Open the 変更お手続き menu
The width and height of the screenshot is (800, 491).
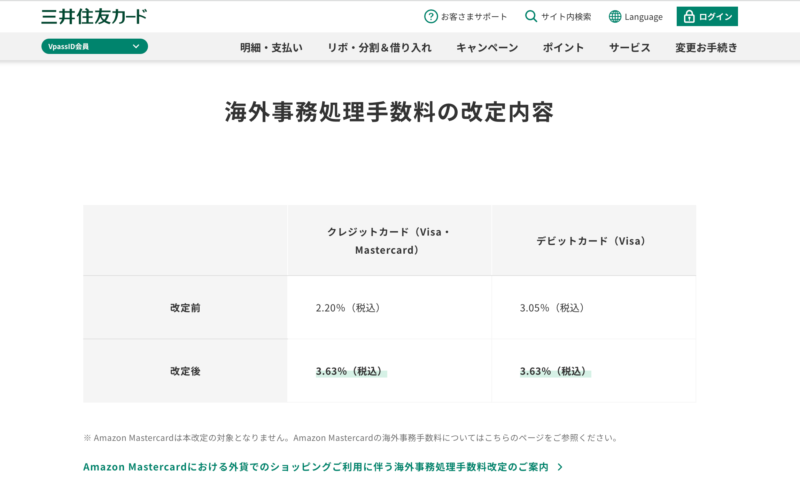(x=706, y=47)
